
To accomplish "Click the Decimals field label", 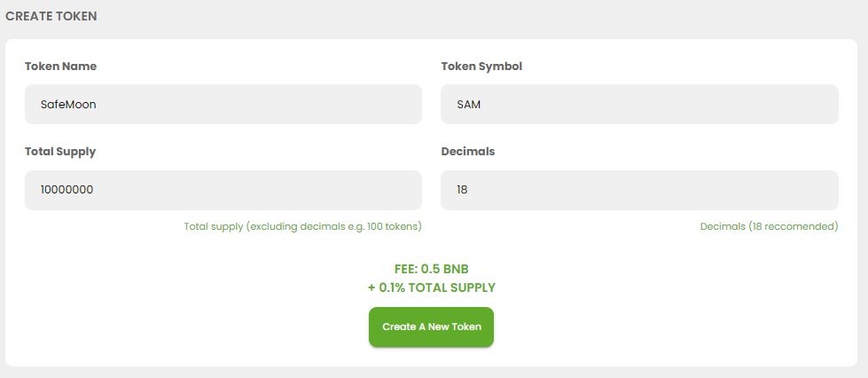I will pyautogui.click(x=468, y=152).
